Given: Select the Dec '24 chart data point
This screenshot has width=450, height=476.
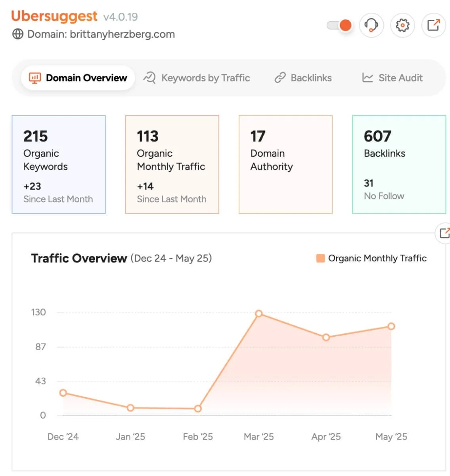Looking at the screenshot, I should [63, 393].
